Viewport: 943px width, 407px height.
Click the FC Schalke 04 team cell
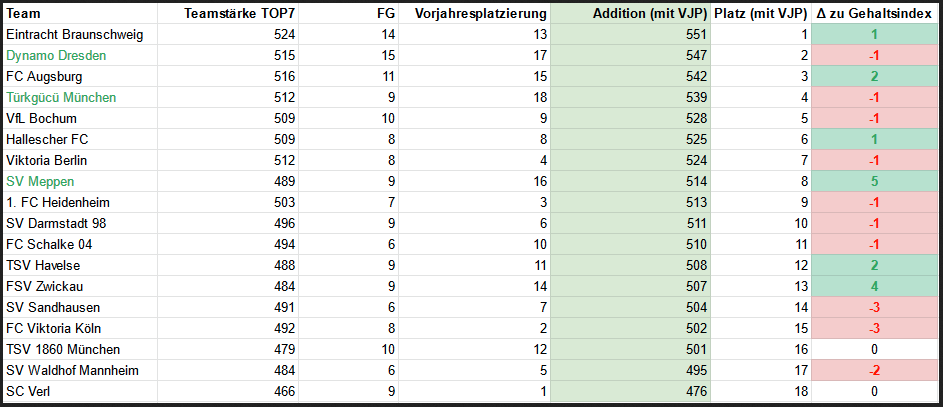click(x=46, y=244)
